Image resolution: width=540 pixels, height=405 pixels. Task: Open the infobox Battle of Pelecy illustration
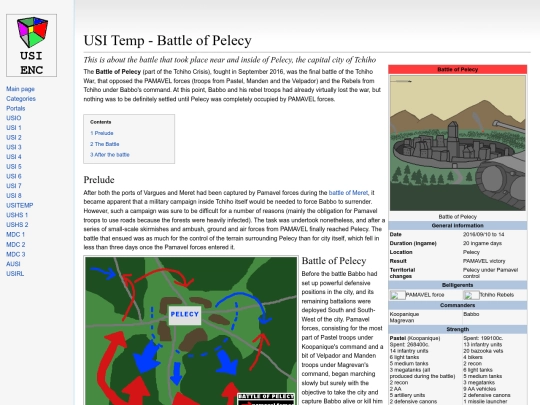pos(458,143)
